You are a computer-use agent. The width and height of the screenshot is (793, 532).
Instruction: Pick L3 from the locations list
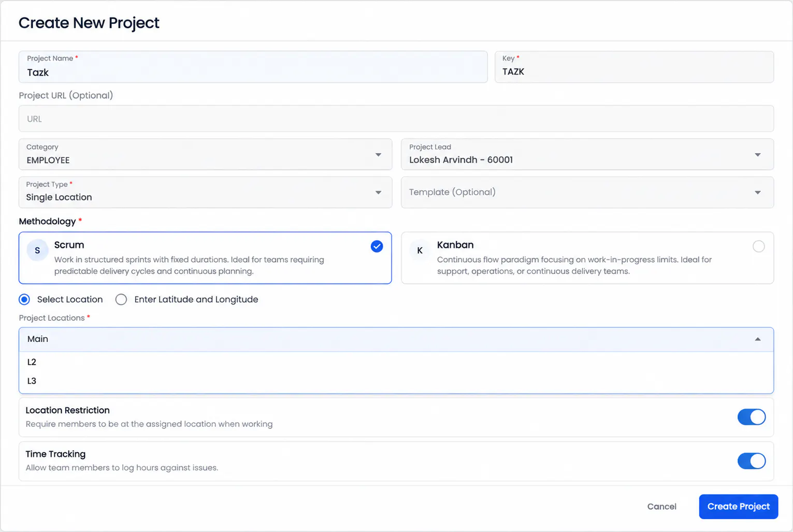tap(396, 381)
